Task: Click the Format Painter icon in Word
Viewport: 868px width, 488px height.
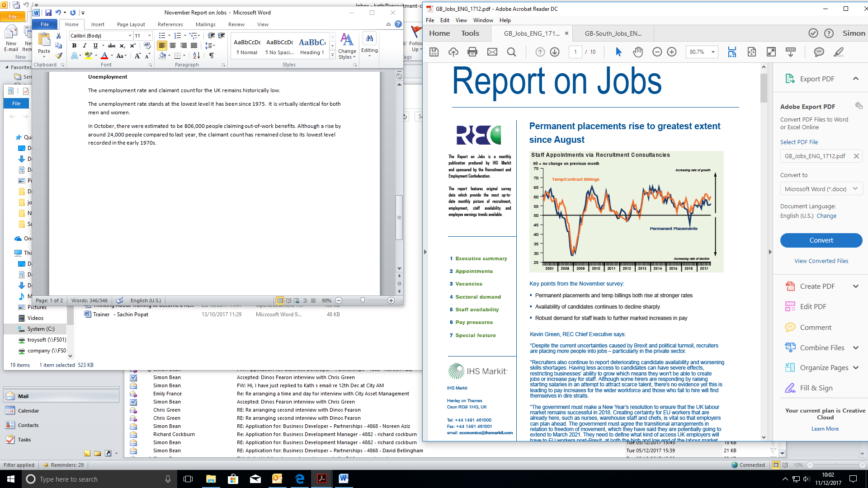Action: [59, 56]
